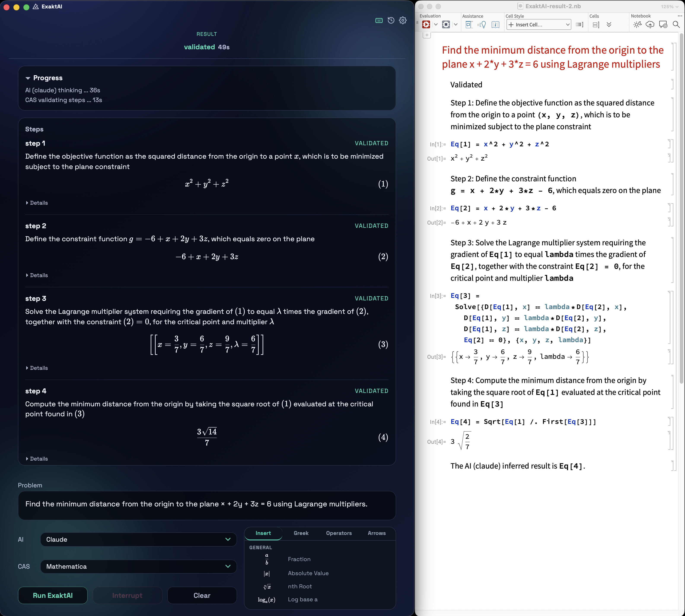685x616 pixels.
Task: Click the In[1] input cell Eq[1] = x^2 + y^2 + z^2
Action: point(500,145)
